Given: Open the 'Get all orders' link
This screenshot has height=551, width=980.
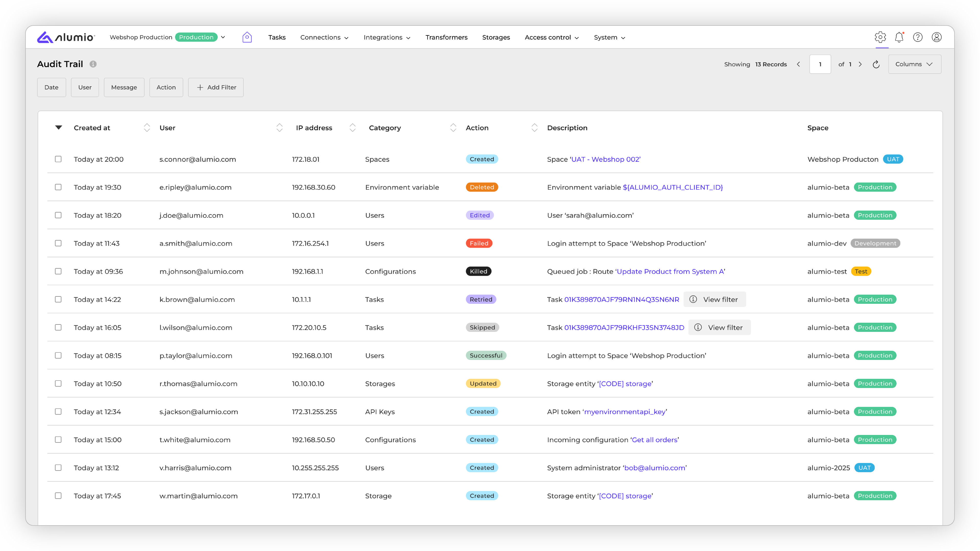Looking at the screenshot, I should pyautogui.click(x=654, y=440).
